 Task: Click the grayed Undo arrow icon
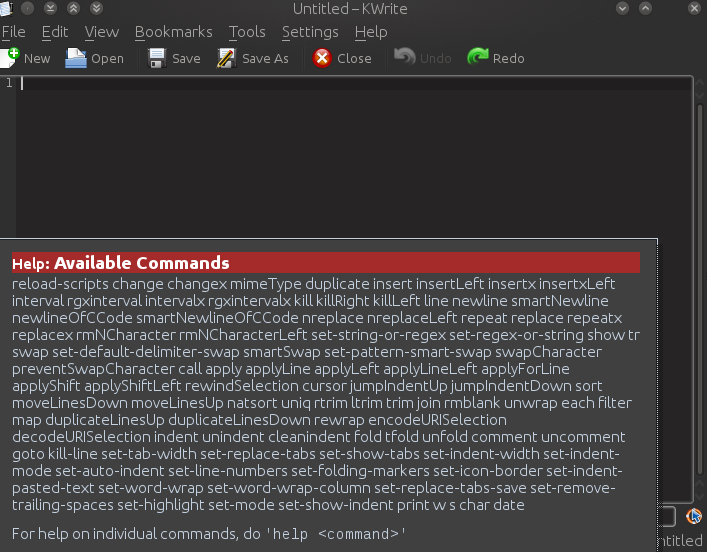[x=404, y=57]
